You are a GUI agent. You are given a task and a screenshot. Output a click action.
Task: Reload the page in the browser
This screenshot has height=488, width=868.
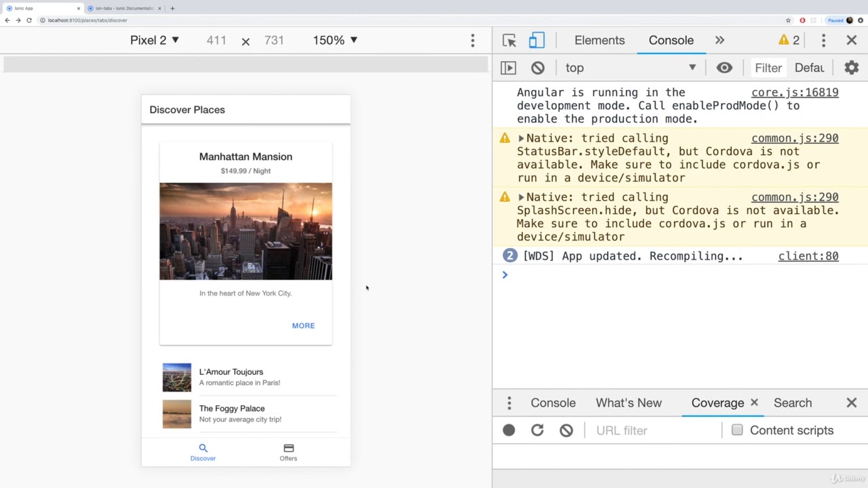(x=29, y=20)
